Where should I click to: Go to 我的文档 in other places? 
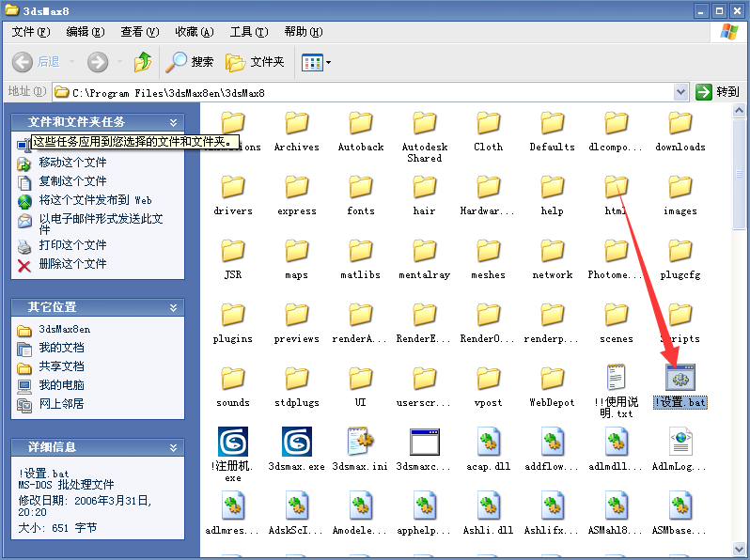tap(61, 348)
